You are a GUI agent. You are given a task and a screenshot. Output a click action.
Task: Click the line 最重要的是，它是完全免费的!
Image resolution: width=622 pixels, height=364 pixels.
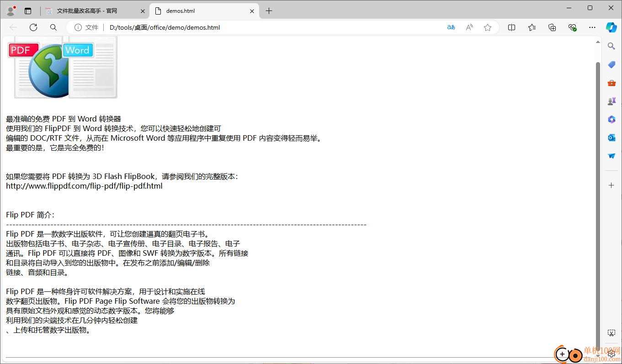tap(55, 148)
